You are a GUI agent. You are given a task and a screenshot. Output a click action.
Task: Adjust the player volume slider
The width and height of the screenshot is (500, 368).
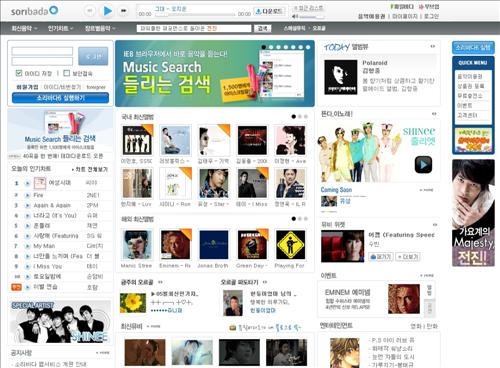pos(311,16)
